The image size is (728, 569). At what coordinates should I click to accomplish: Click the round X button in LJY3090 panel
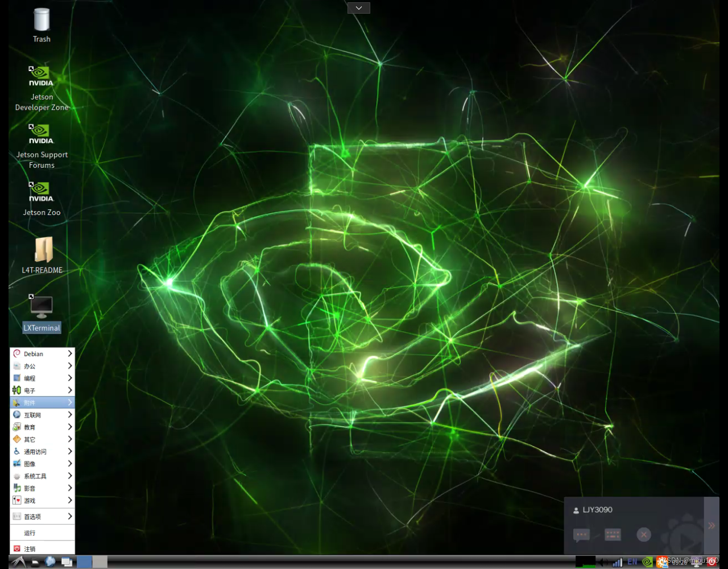[644, 535]
